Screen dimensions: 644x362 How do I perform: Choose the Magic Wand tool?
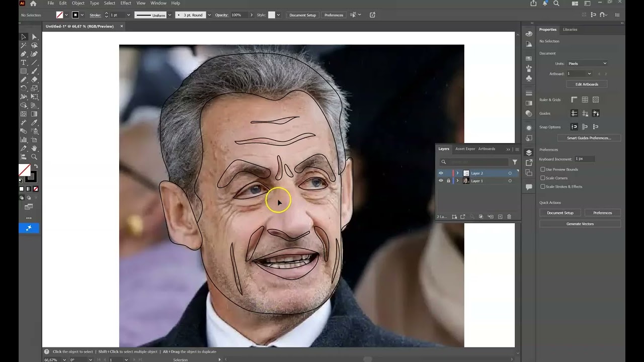pyautogui.click(x=23, y=45)
